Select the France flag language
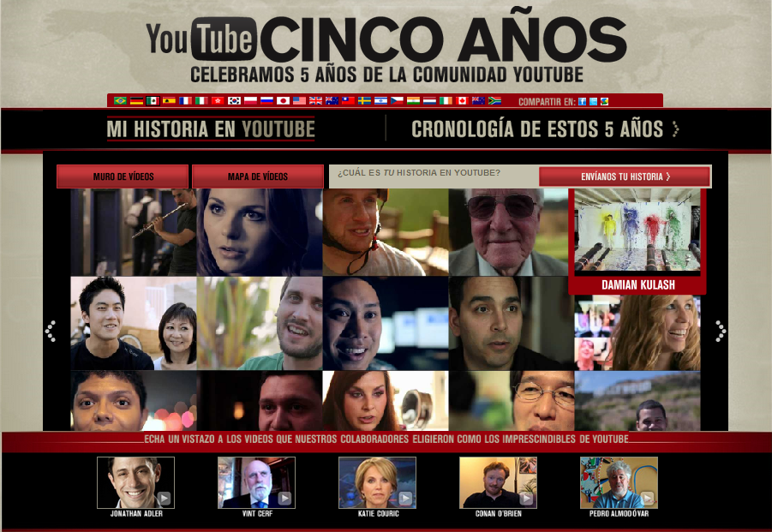 coord(186,101)
